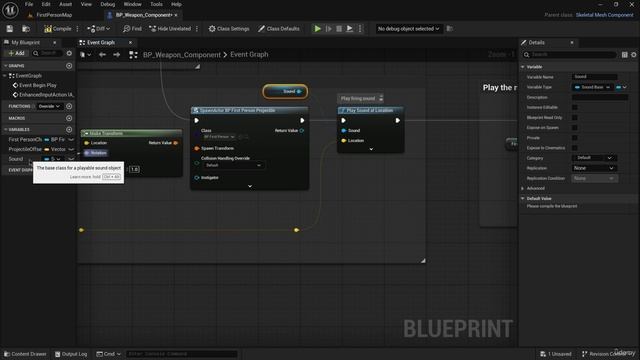Open the container type dropdown
This screenshot has width=640, height=360.
click(x=621, y=87)
